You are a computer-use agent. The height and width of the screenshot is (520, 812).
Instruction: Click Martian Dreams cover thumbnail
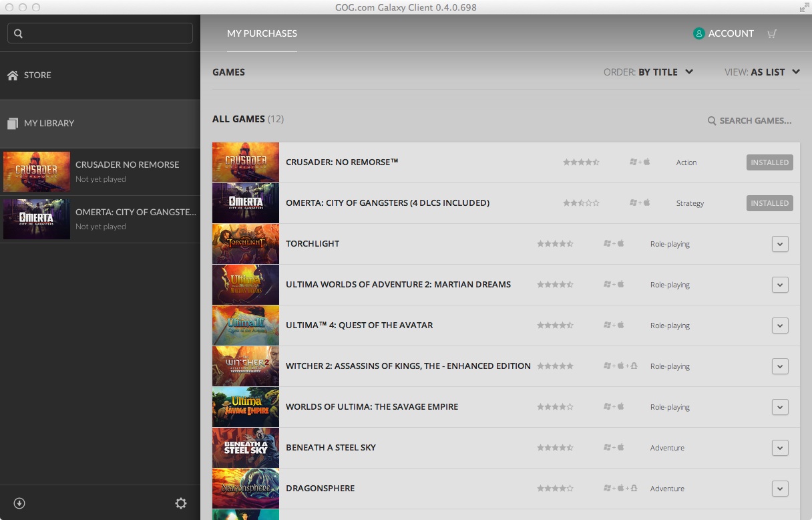tap(246, 285)
